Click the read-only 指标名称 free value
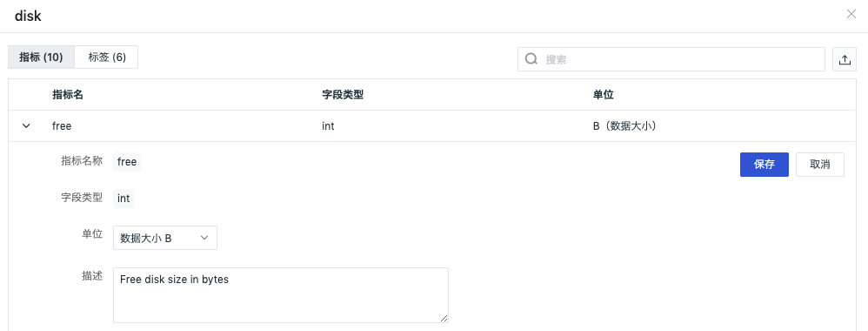This screenshot has width=868, height=331. pyautogui.click(x=127, y=162)
